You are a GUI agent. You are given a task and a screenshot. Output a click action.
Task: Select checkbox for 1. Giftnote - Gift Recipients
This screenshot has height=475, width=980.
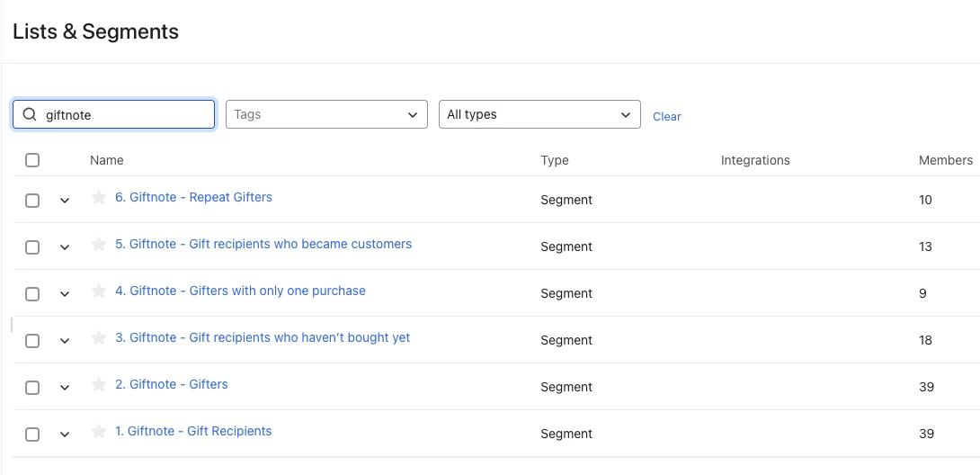pyautogui.click(x=32, y=435)
